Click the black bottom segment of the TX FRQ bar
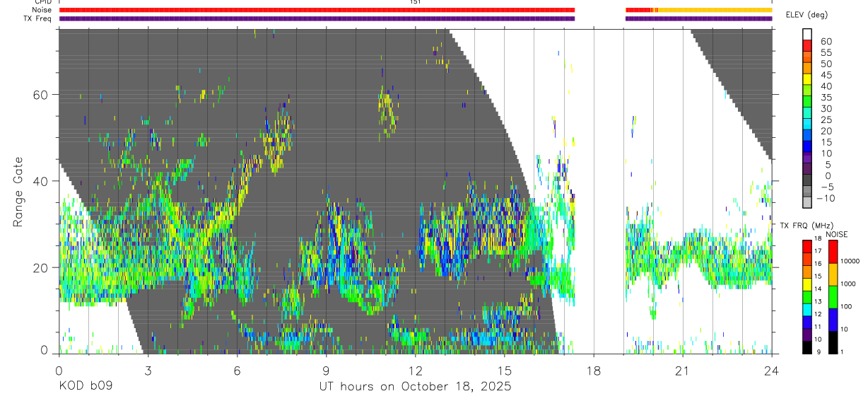The width and height of the screenshot is (868, 401). pyautogui.click(x=808, y=347)
